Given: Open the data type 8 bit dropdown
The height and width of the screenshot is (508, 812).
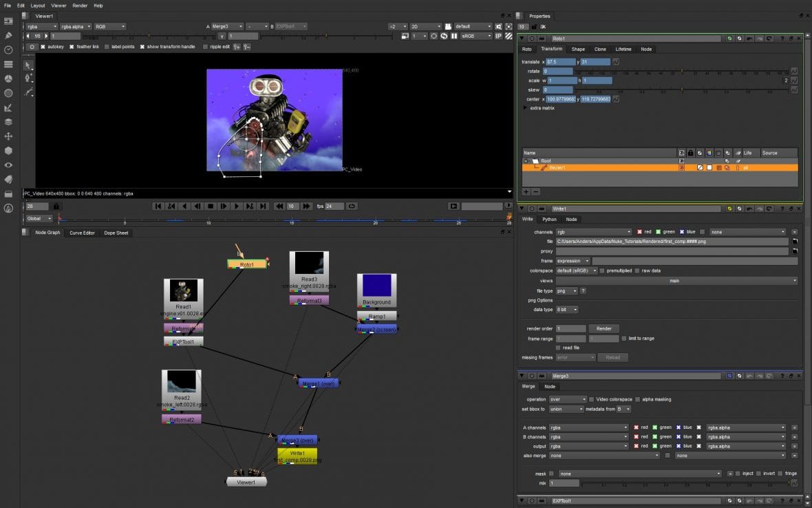Looking at the screenshot, I should tap(566, 310).
